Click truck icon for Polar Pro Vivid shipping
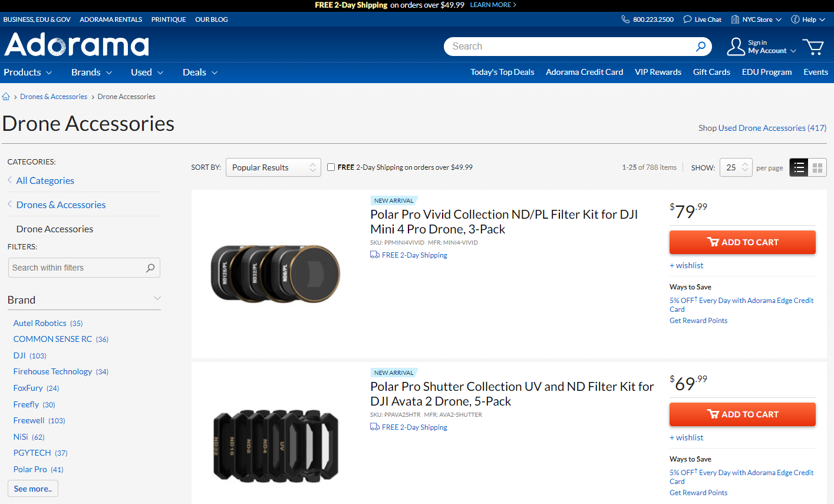Screen dimensions: 834x504 pos(375,255)
